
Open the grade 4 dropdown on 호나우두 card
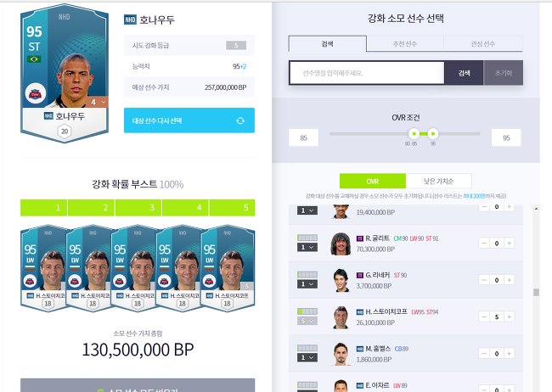98,102
